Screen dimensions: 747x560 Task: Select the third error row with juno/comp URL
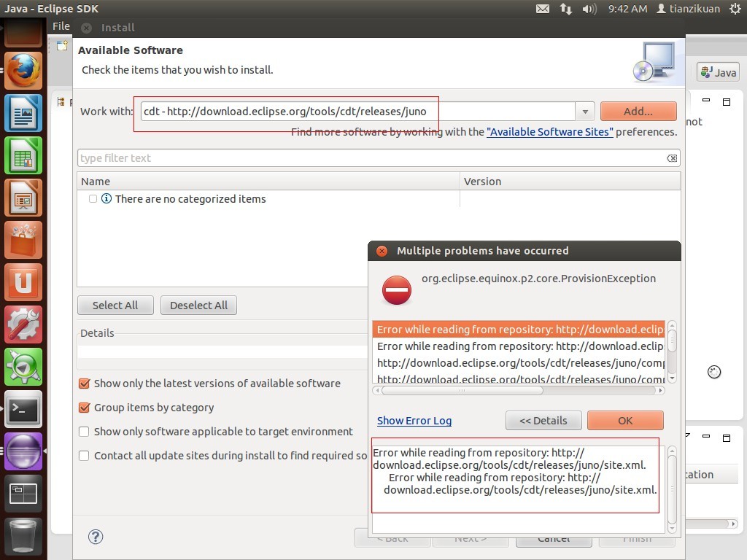coord(519,363)
